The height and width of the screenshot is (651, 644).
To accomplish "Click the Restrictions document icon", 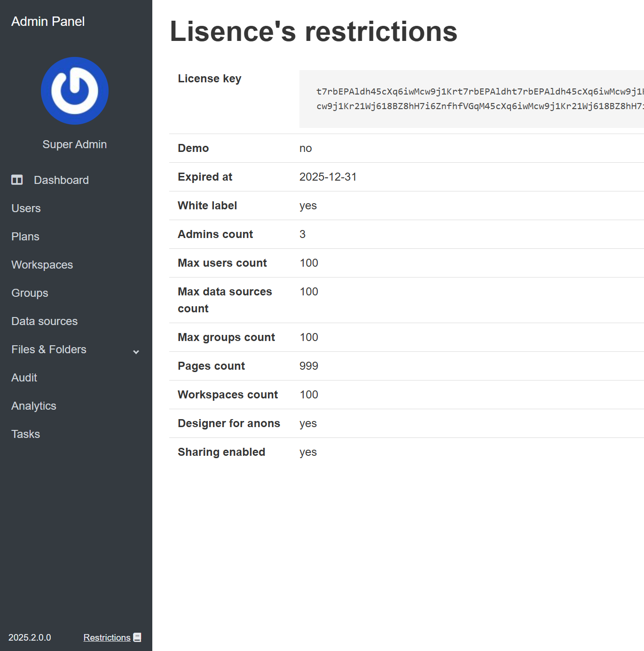I will 137,637.
